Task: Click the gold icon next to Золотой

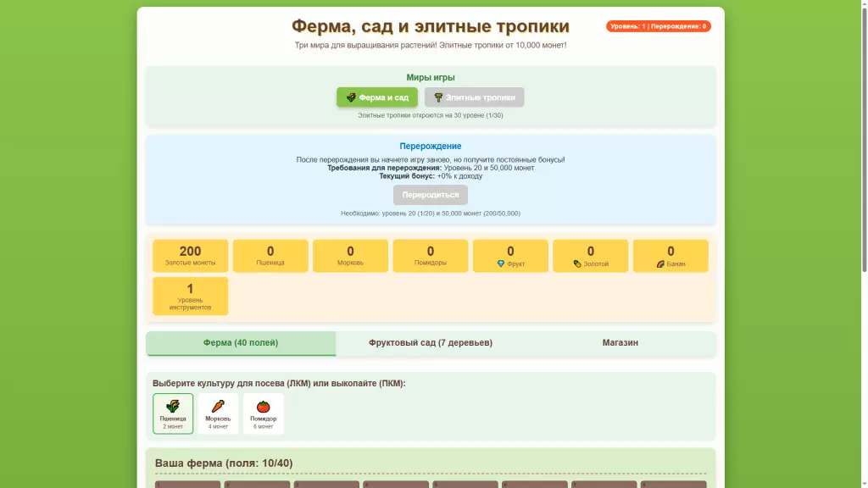Action: [577, 264]
